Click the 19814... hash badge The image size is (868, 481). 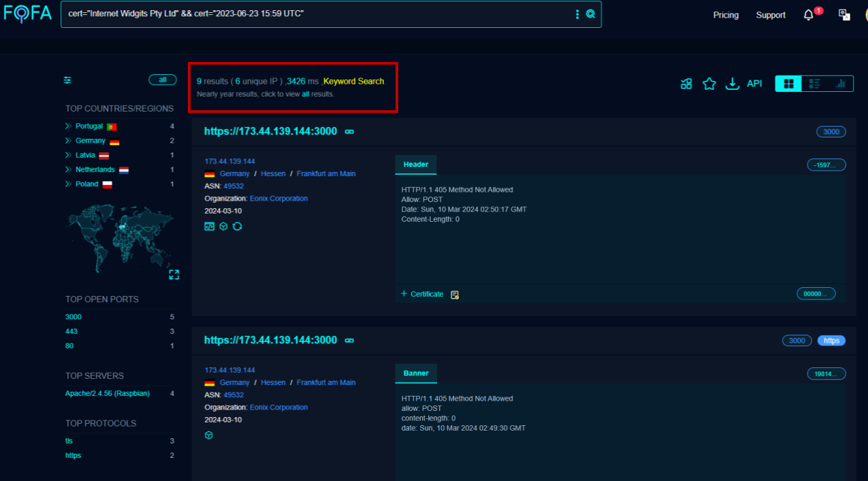826,374
